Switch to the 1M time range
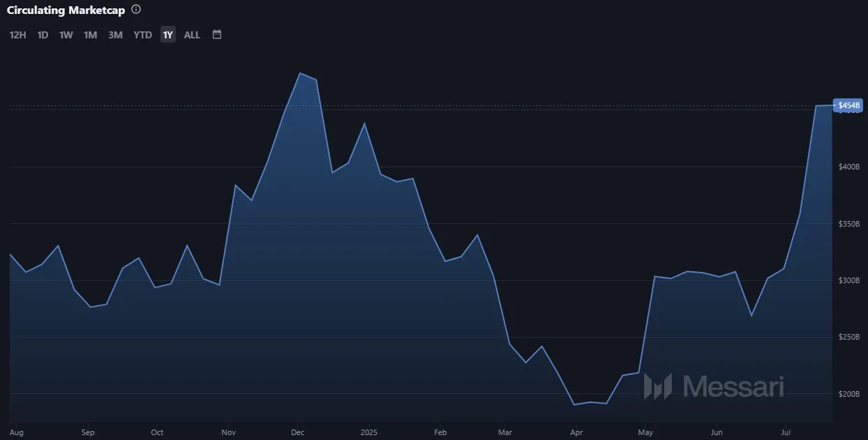868x440 pixels. (90, 35)
